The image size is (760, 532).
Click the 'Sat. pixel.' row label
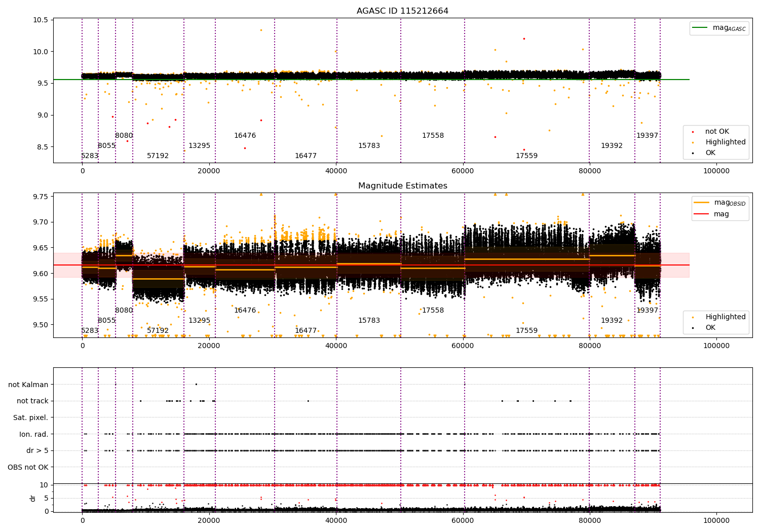click(31, 417)
